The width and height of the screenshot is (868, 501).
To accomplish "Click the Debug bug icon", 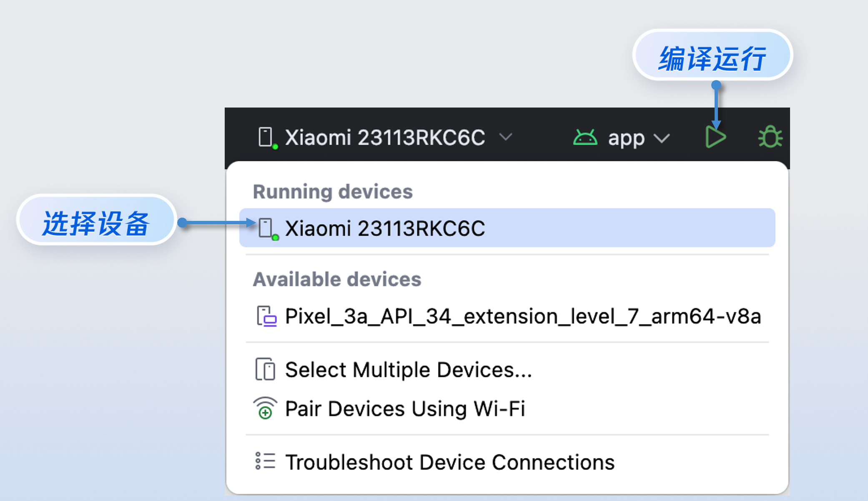I will pyautogui.click(x=770, y=137).
